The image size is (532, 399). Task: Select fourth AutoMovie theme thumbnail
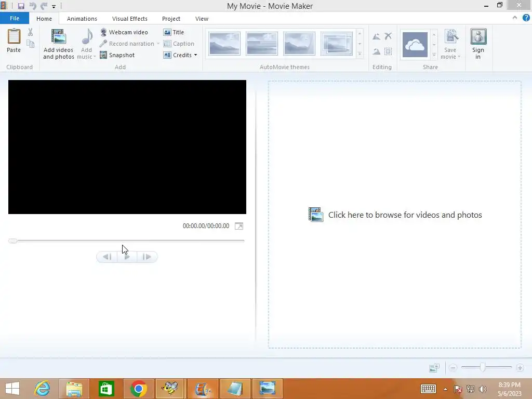[336, 44]
